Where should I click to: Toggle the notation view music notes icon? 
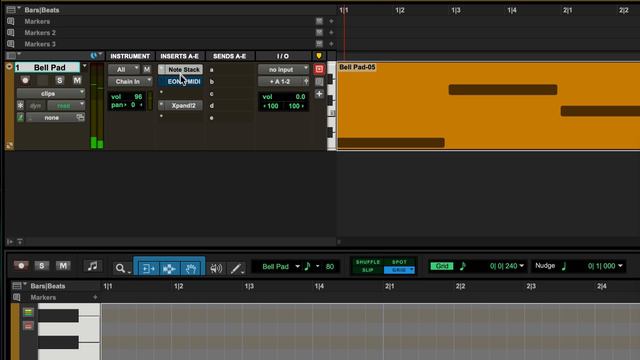[92, 266]
